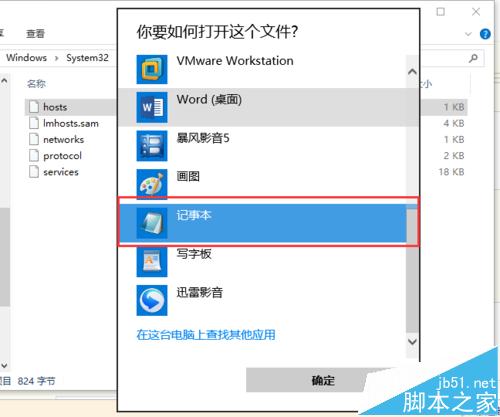Click the 名称 column header
Image resolution: width=500 pixels, height=417 pixels.
[x=36, y=83]
